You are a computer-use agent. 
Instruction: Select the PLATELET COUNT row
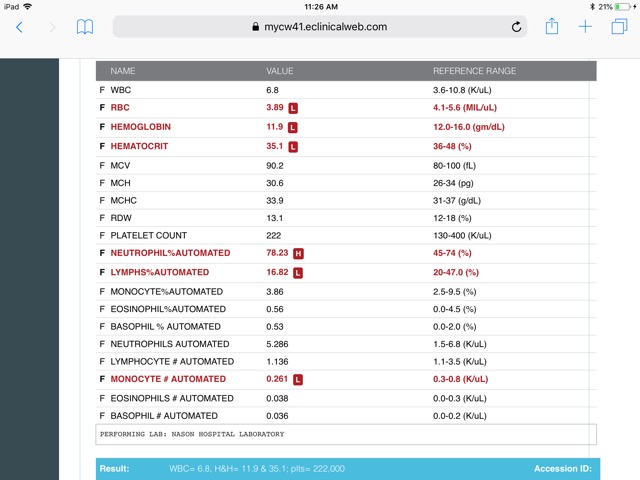[148, 236]
